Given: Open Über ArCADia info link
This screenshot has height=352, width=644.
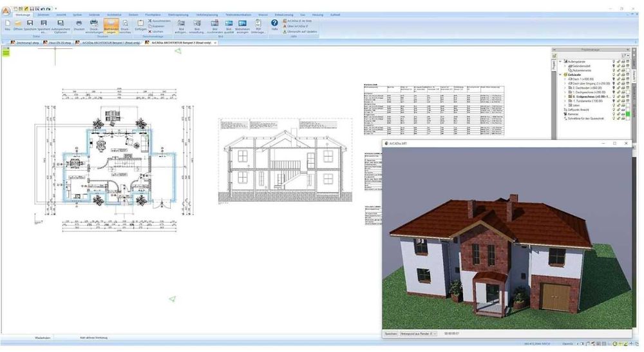Looking at the screenshot, I should [296, 26].
